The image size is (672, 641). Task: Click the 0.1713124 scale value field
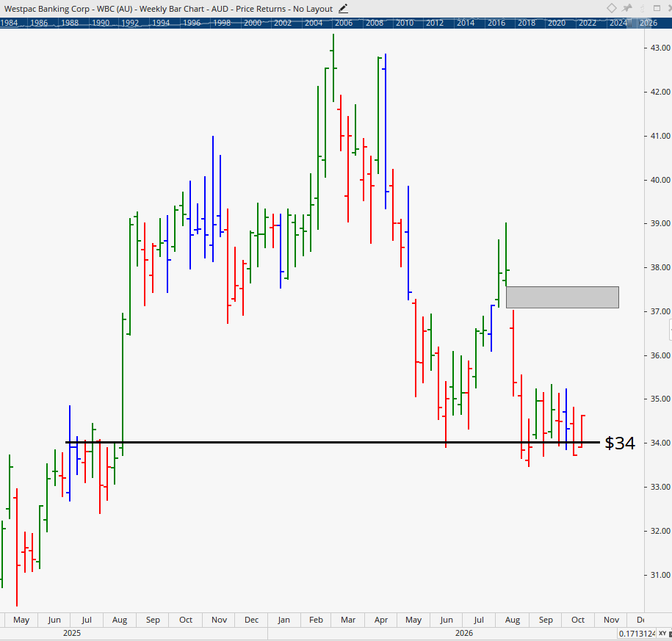(x=637, y=633)
